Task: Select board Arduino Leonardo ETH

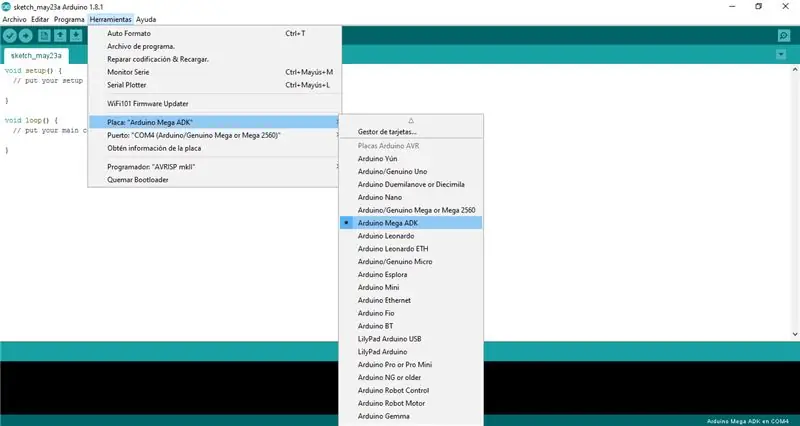Action: tap(411, 248)
